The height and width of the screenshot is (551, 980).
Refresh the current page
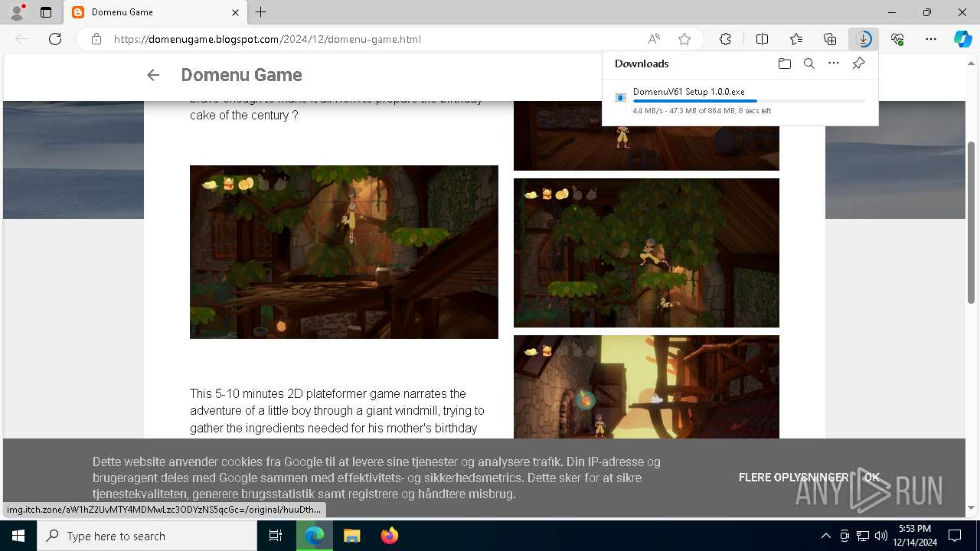pos(55,39)
